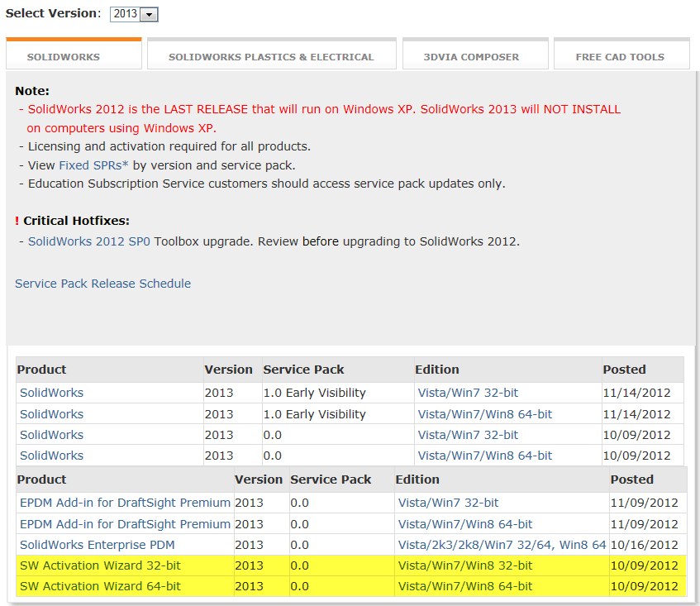
Task: Download SW Activation Wizard 64-bit
Action: coord(100,586)
